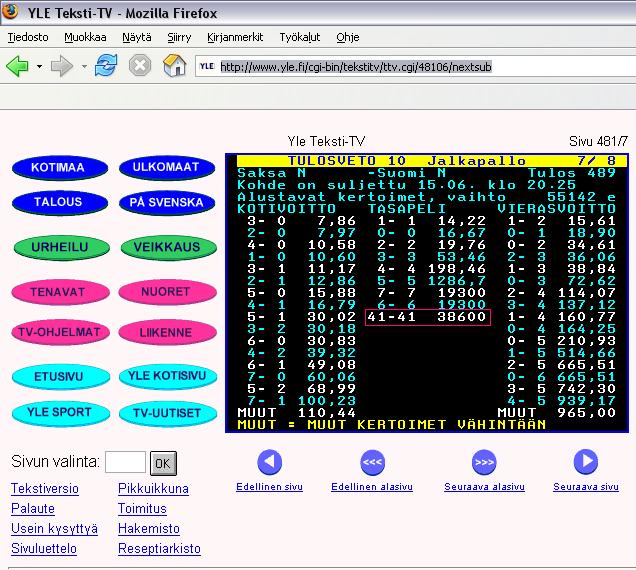
Task: Open the Sivuluettelo link
Action: tap(44, 548)
